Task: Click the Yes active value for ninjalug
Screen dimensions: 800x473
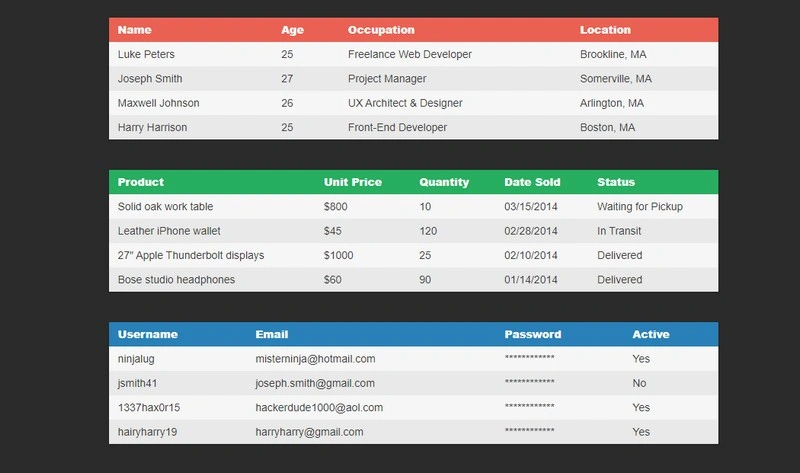Action: coord(641,359)
